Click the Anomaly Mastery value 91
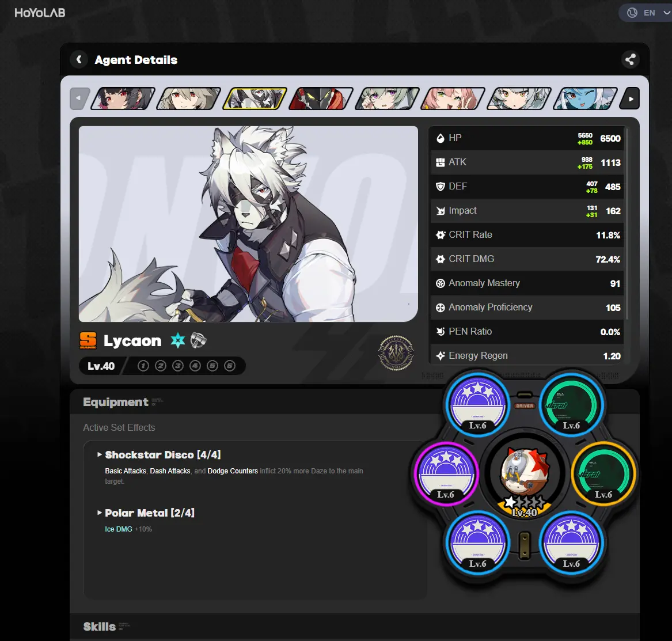This screenshot has height=641, width=672. (616, 283)
